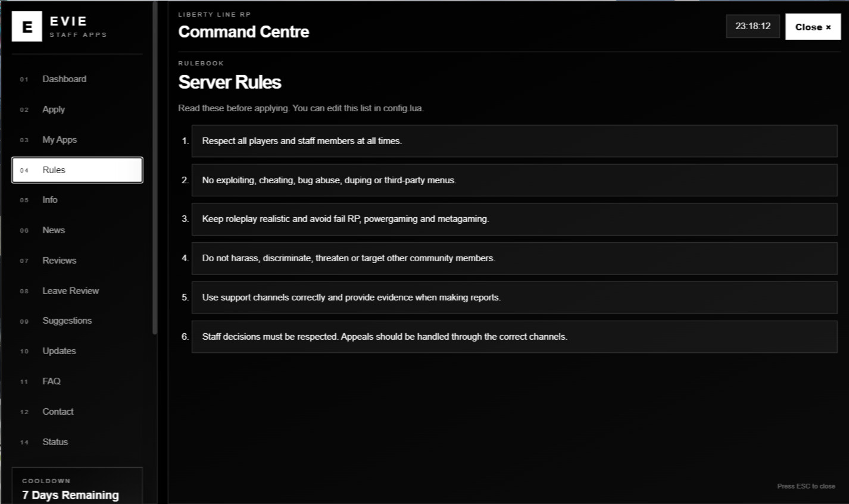Click the "Press ESC to close" hint text

pyautogui.click(x=806, y=486)
